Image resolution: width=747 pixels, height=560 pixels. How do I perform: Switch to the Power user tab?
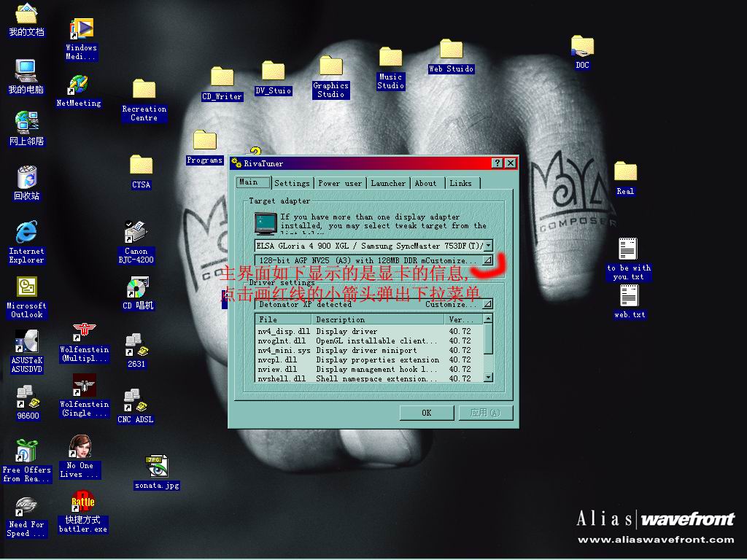coord(340,183)
